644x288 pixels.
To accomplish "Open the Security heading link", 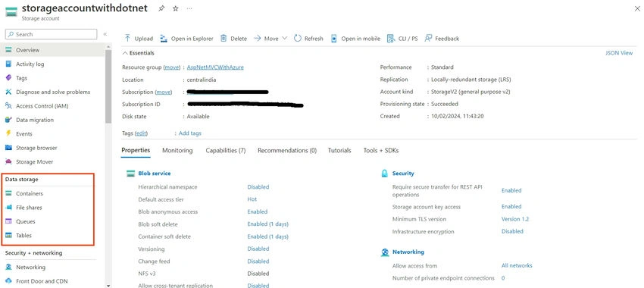I will coord(403,174).
